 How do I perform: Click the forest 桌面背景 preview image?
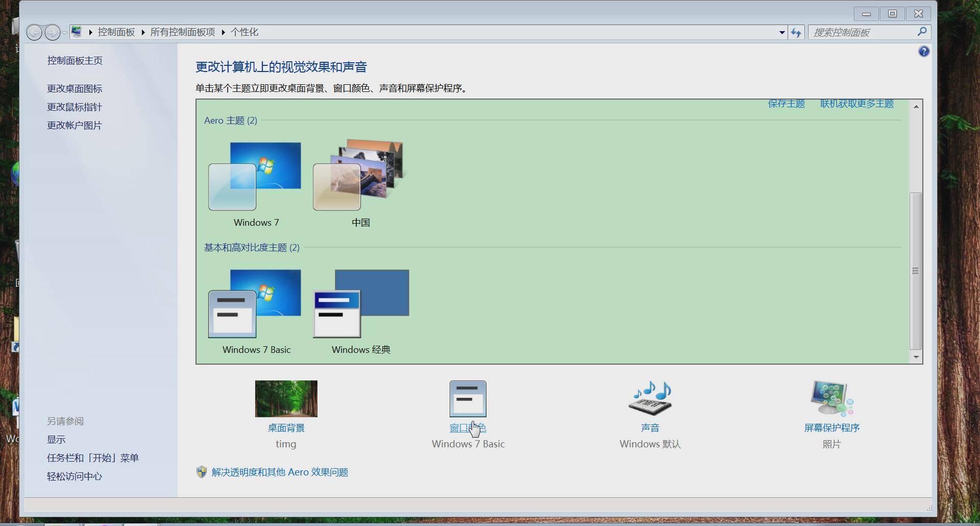286,399
